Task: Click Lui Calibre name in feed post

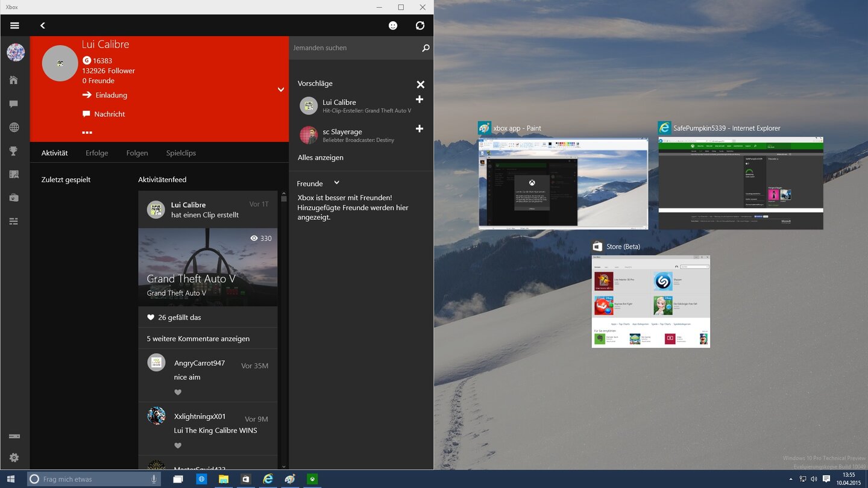Action: pyautogui.click(x=188, y=205)
